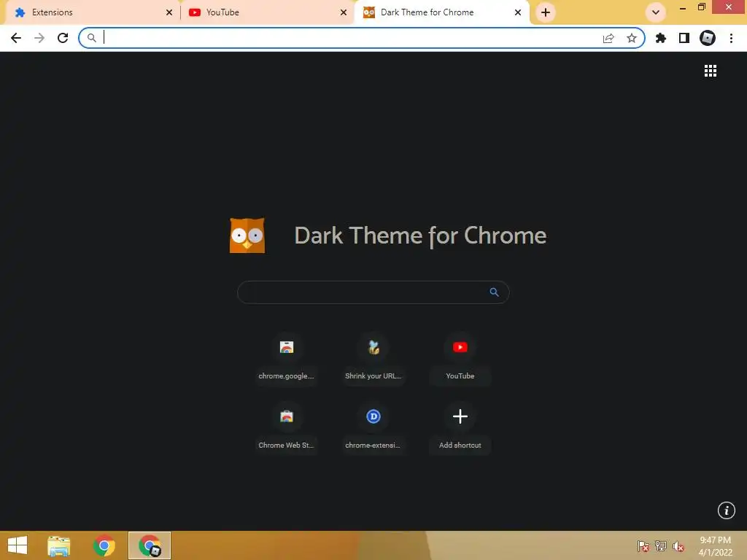The width and height of the screenshot is (747, 560).
Task: Click the Add shortcut plus tile
Action: click(x=460, y=427)
